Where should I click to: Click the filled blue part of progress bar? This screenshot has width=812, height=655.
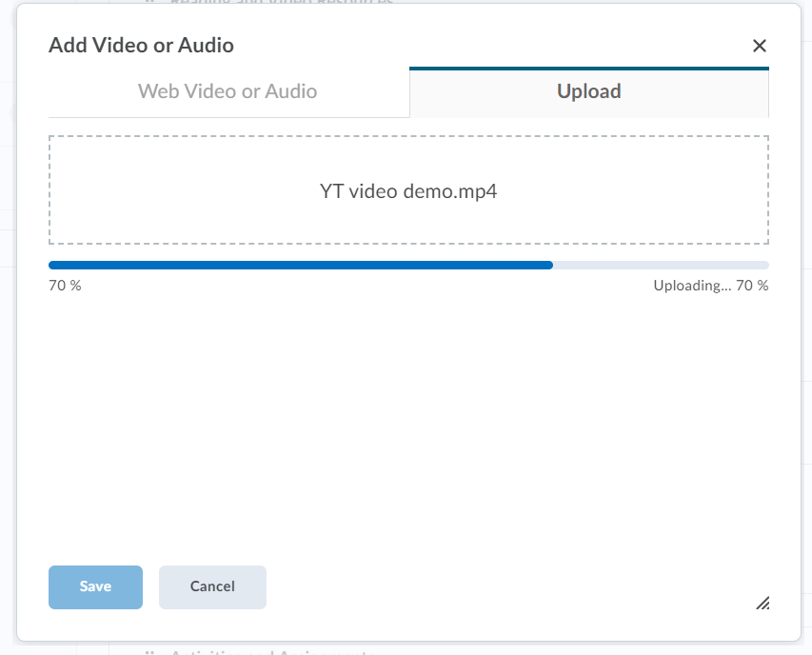300,265
